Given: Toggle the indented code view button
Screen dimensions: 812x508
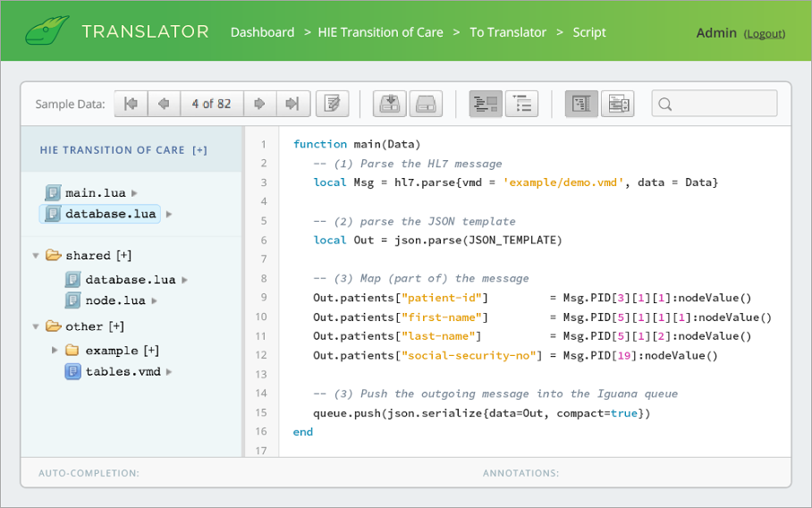Looking at the screenshot, I should point(486,104).
